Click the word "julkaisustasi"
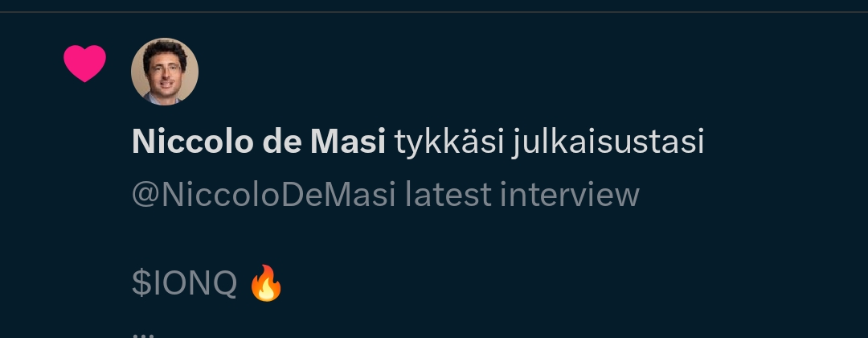This screenshot has height=338, width=868. [x=608, y=143]
